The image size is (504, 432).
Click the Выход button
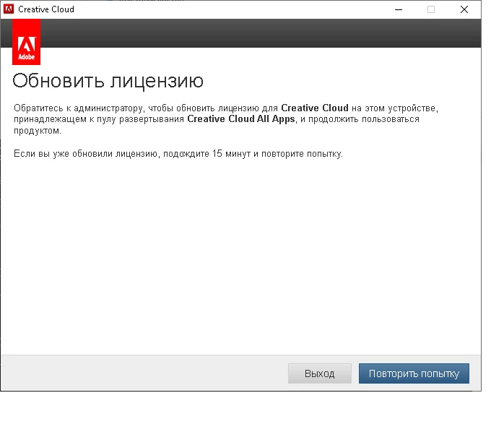(319, 373)
